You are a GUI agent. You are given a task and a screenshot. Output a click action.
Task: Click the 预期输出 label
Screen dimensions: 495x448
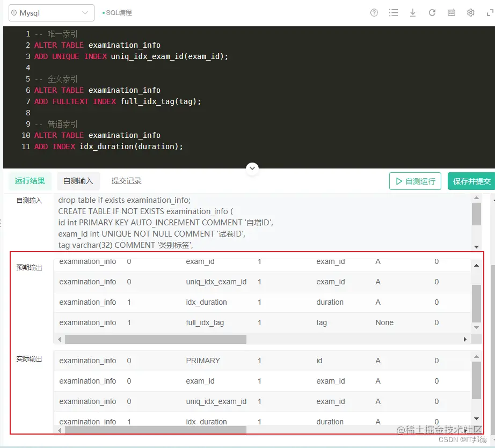click(29, 268)
